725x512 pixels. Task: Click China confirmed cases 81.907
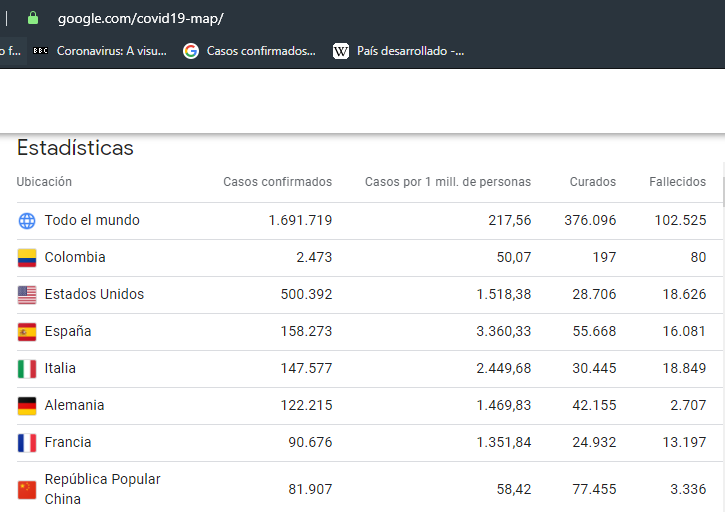(x=310, y=489)
